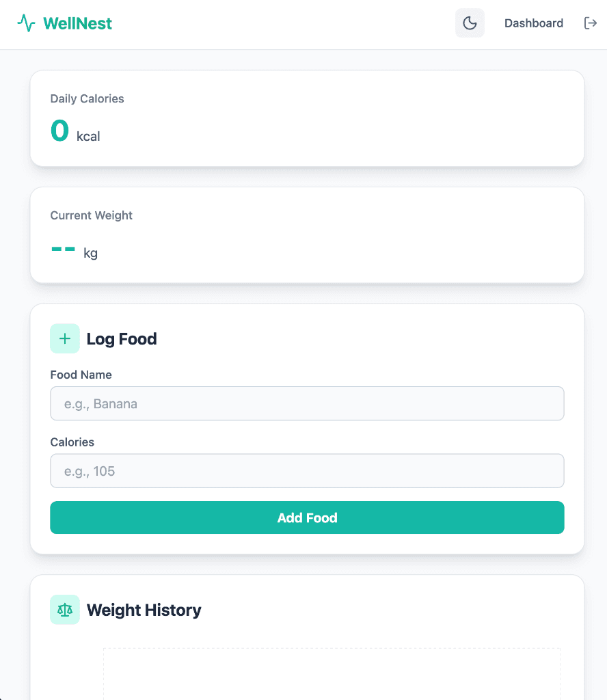Open the Dashboard navigation item

point(534,23)
